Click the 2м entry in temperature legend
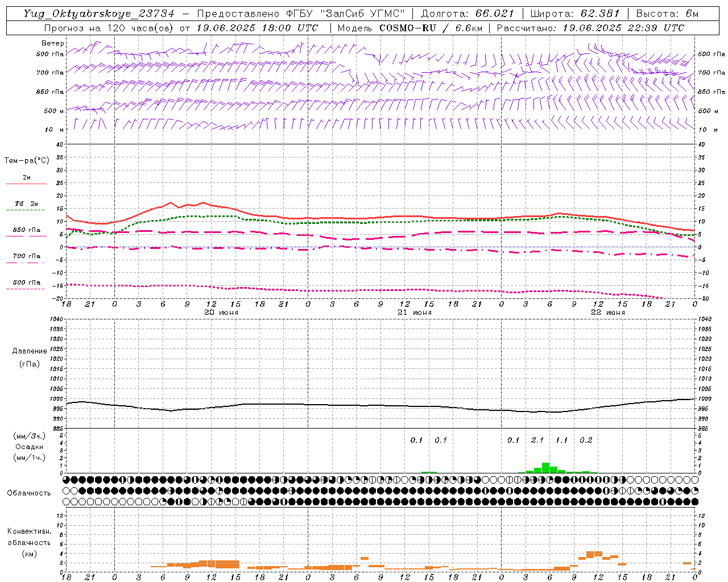Image resolution: width=728 pixels, height=582 pixels. pyautogui.click(x=27, y=178)
